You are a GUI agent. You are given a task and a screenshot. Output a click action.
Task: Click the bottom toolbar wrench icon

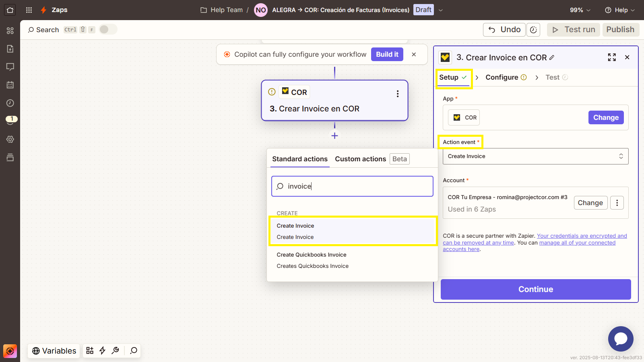[116, 351]
